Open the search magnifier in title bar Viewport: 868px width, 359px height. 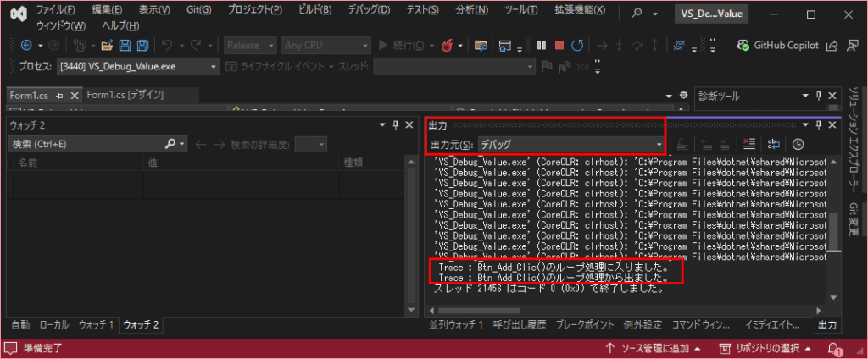tap(637, 14)
